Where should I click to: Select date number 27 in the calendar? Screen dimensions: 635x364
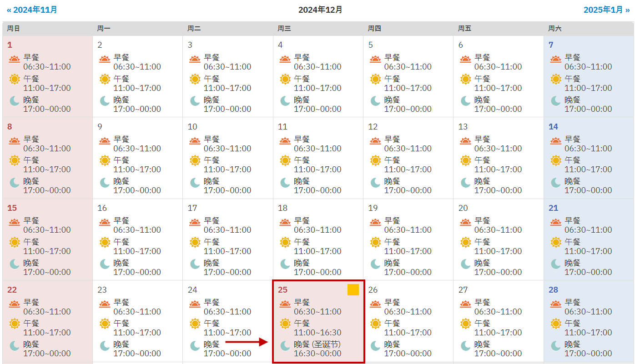tap(463, 290)
